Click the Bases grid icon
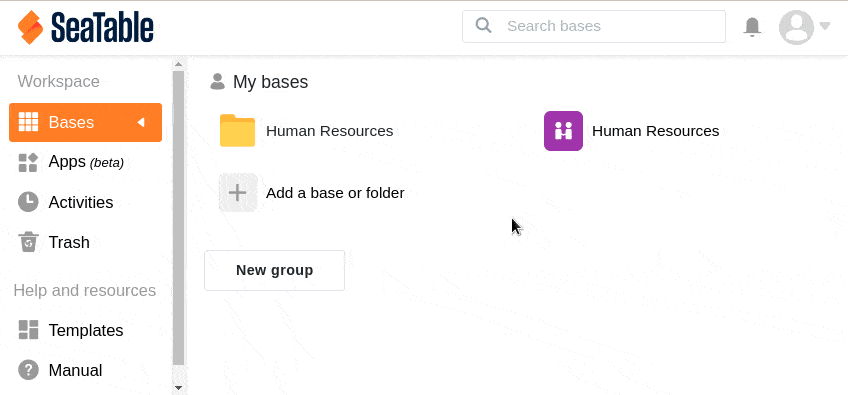Image resolution: width=848 pixels, height=395 pixels. tap(28, 122)
